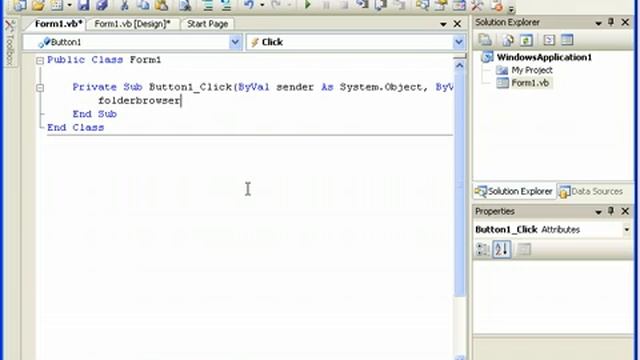Viewport: 640px width, 360px height.
Task: Click the Solution Explorer View Code icon
Action: click(x=549, y=40)
